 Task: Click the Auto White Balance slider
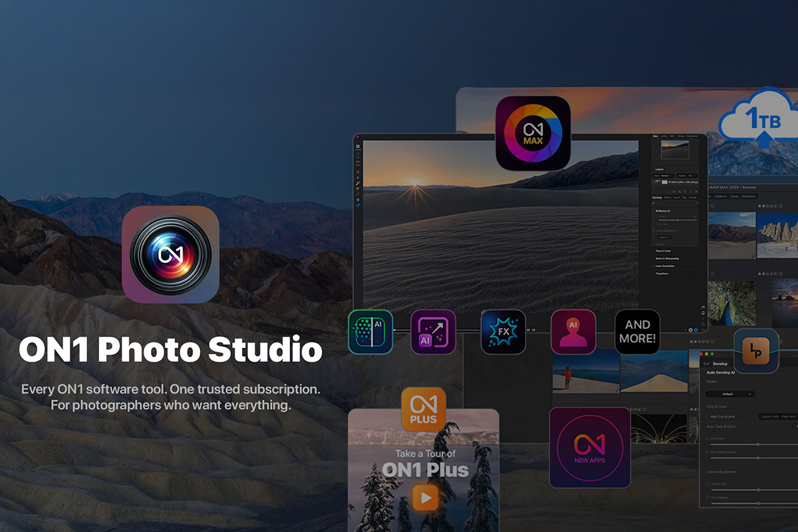click(x=758, y=458)
